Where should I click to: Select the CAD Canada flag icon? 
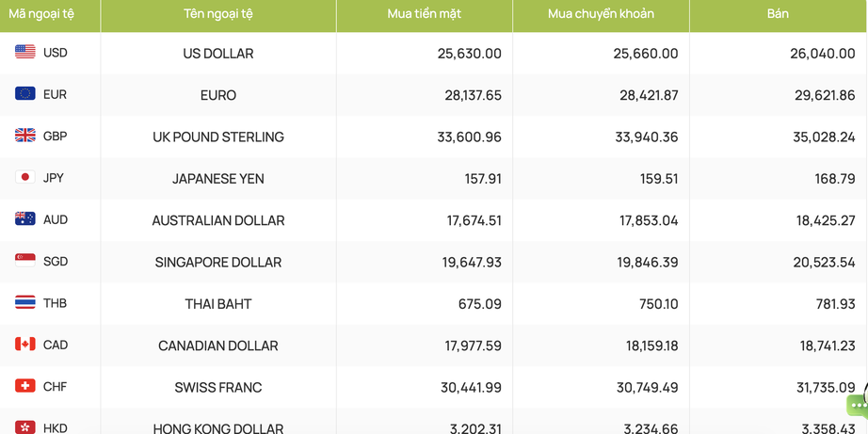click(24, 345)
